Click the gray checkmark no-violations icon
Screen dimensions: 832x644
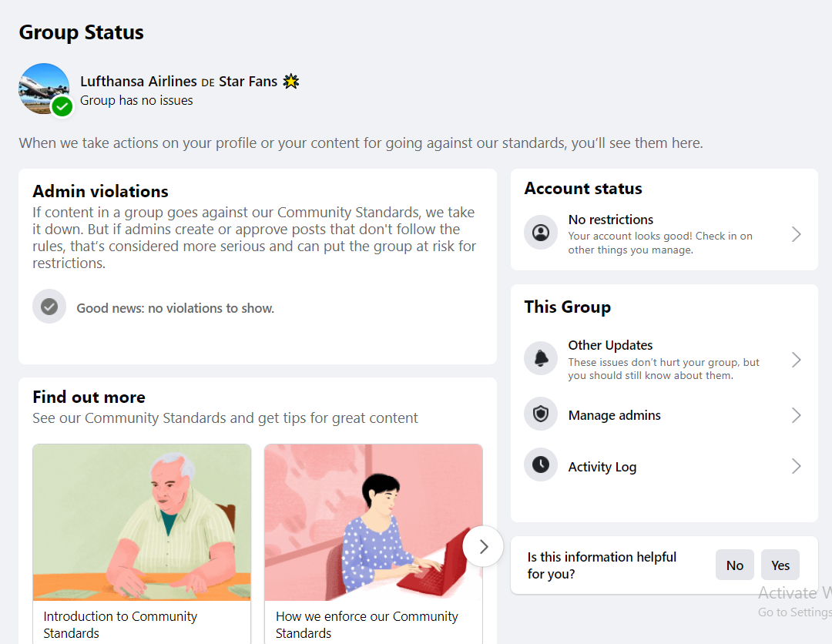(x=49, y=306)
